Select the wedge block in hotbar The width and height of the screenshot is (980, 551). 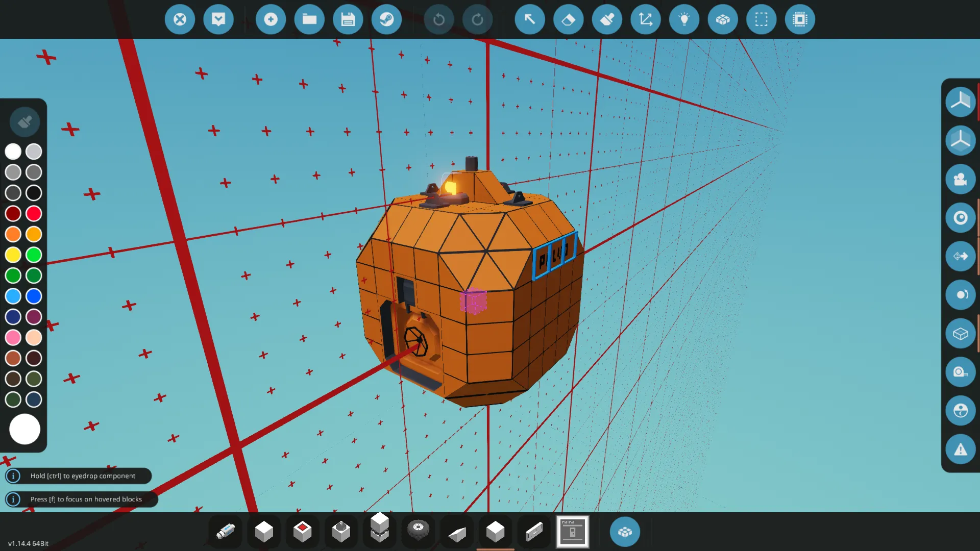click(x=457, y=533)
